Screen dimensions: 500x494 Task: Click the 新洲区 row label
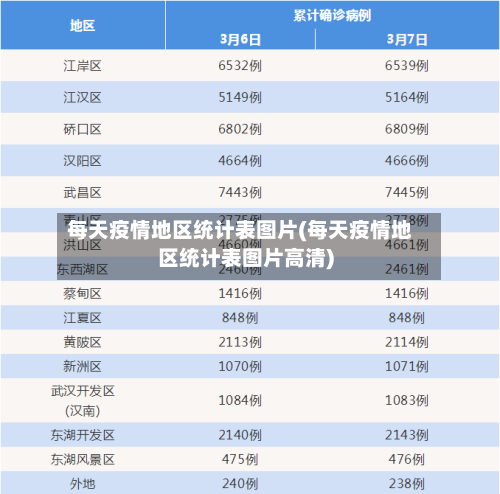(82, 367)
